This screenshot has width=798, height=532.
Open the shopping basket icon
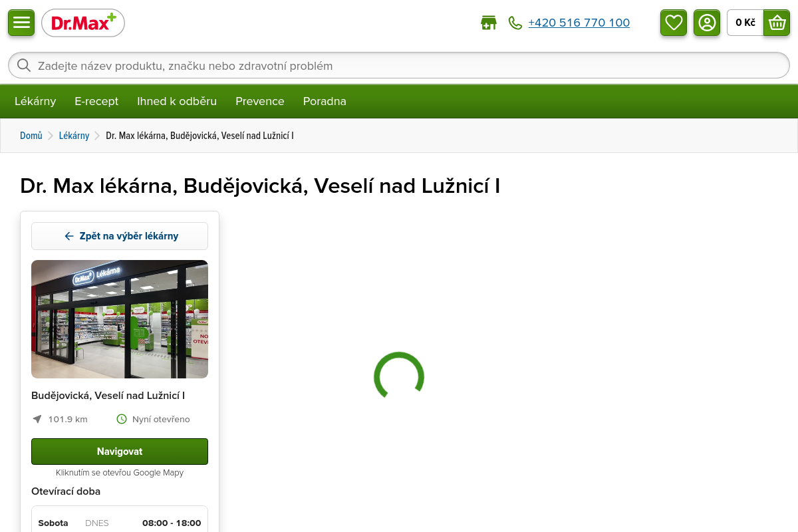coord(777,23)
